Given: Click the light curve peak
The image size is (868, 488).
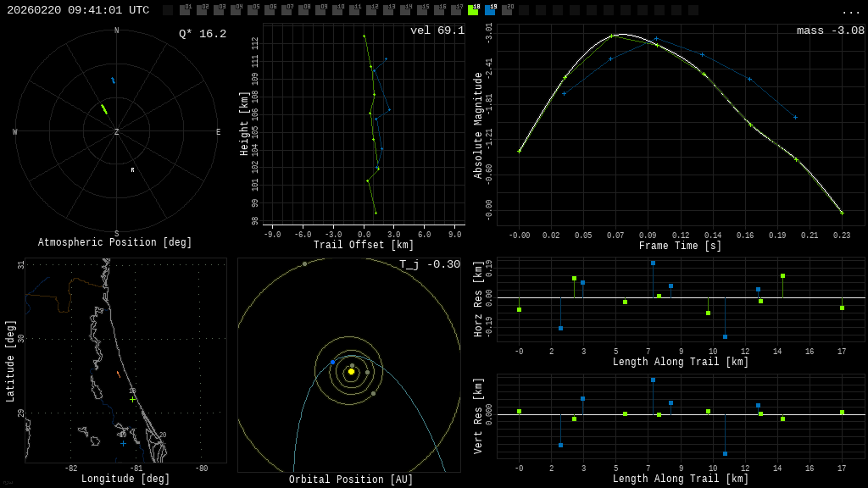Looking at the screenshot, I should (x=621, y=34).
